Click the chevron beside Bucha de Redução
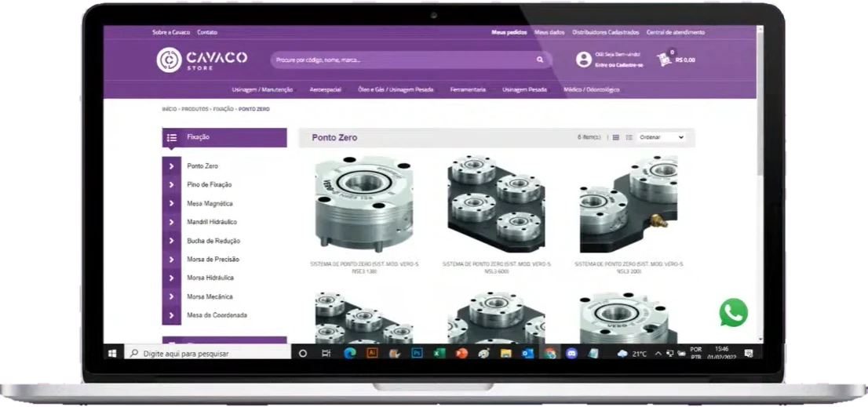 coord(172,241)
